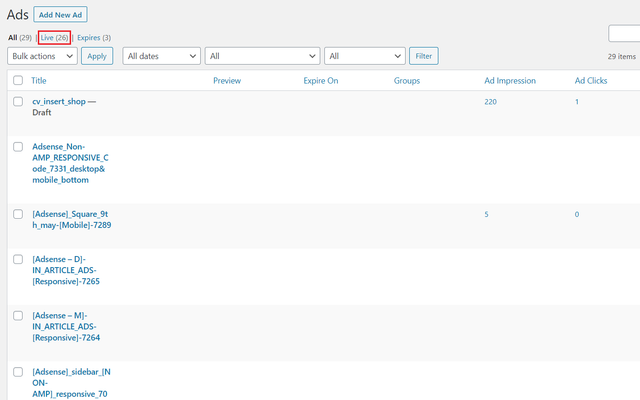640x400 pixels.
Task: Open the Adsense_Non-AMP_RESPONSIVE_Code_7331 ad
Action: (70, 163)
